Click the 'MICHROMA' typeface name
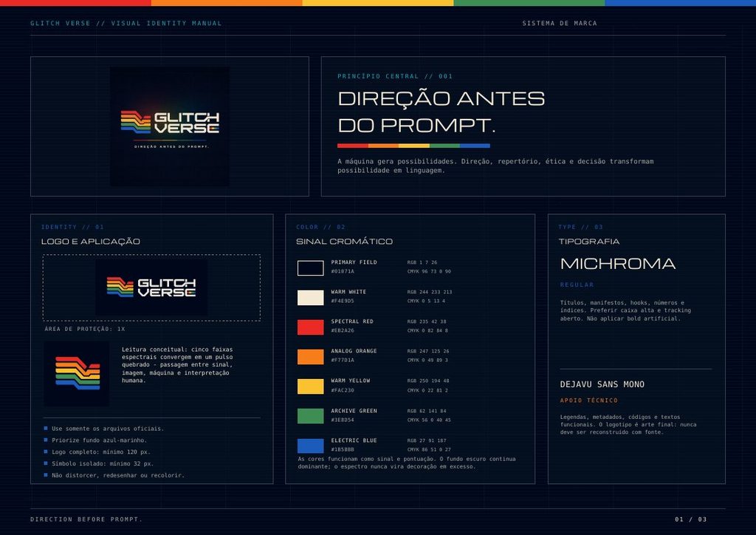This screenshot has width=756, height=535. [x=618, y=264]
